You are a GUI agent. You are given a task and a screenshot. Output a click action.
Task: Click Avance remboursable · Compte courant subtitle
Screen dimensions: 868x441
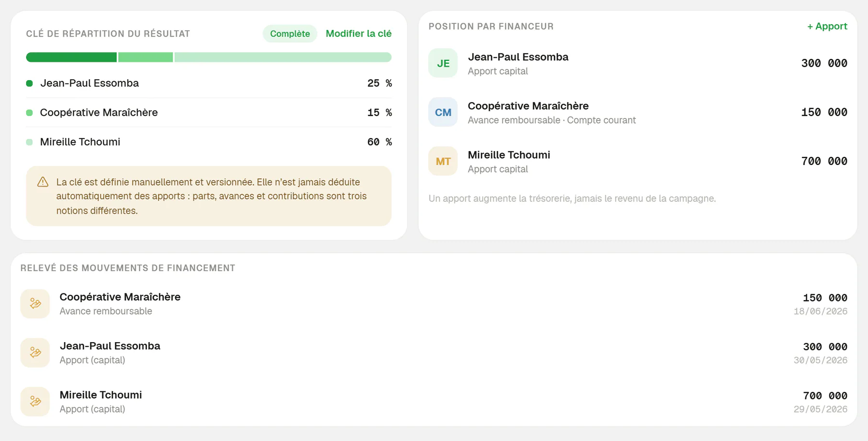tap(552, 120)
